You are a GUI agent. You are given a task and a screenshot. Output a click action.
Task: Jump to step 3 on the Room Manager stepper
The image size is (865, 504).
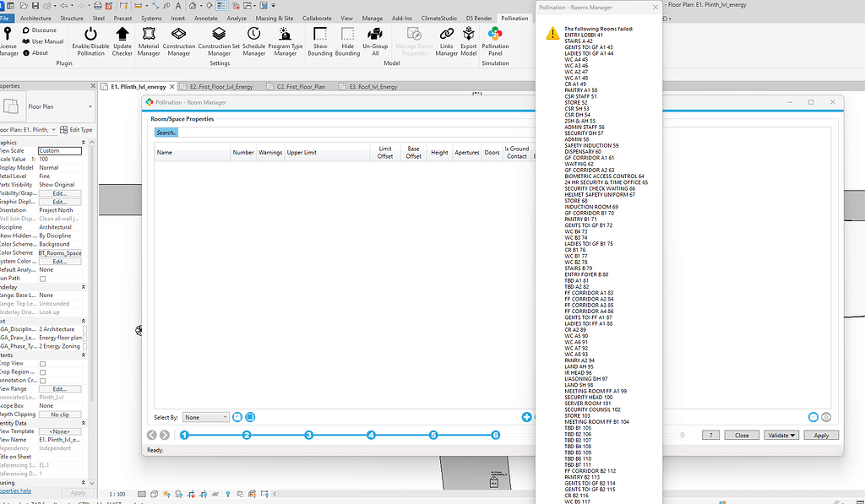tap(309, 435)
